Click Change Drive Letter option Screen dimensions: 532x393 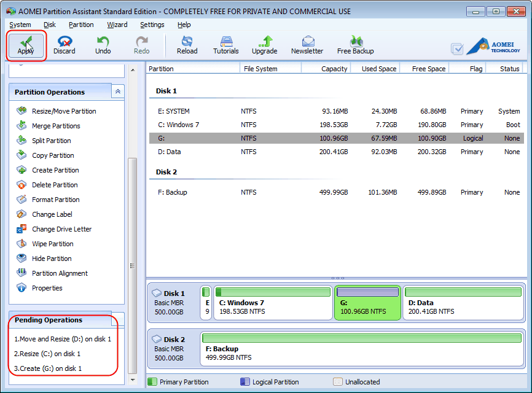click(61, 229)
